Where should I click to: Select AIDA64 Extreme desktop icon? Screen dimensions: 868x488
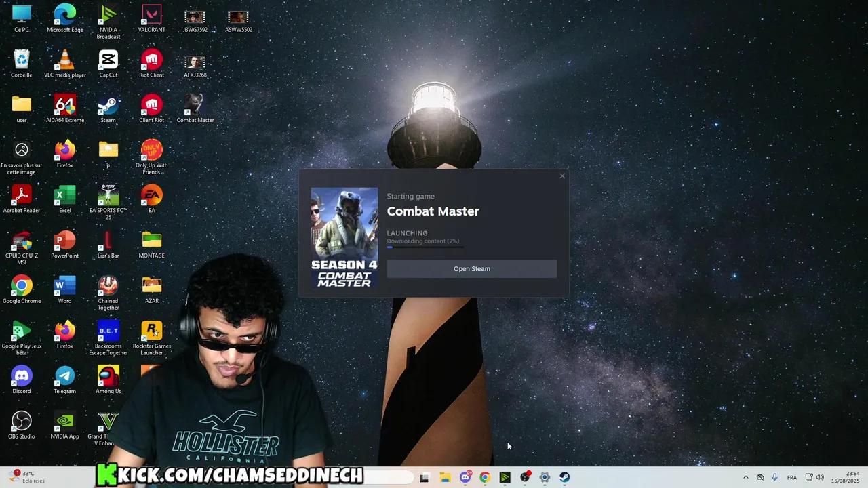(65, 110)
